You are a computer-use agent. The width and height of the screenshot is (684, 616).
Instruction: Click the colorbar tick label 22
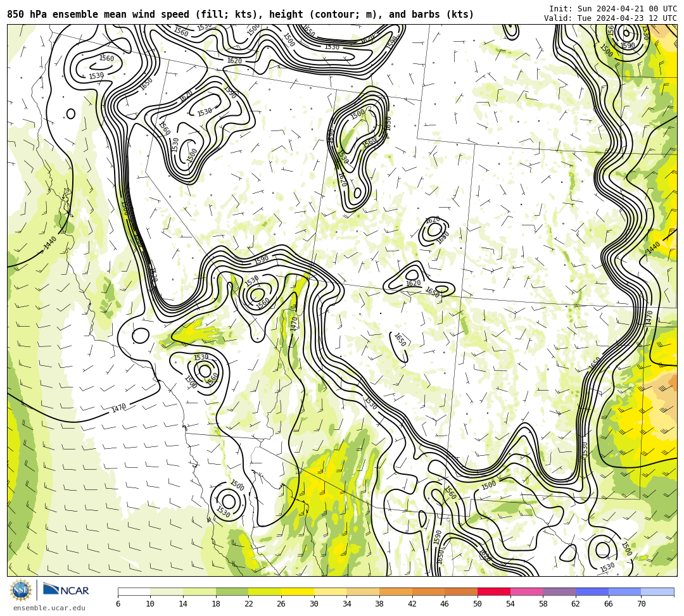click(x=249, y=604)
